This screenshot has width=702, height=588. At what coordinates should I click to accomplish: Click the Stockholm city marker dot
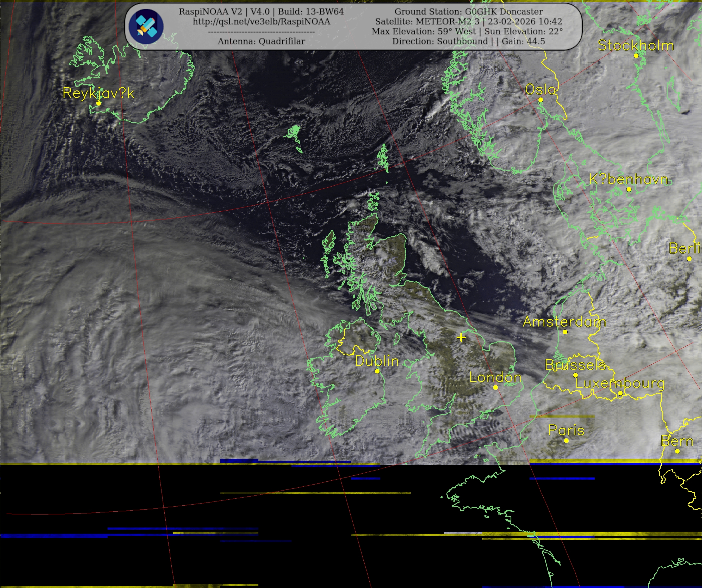point(636,56)
